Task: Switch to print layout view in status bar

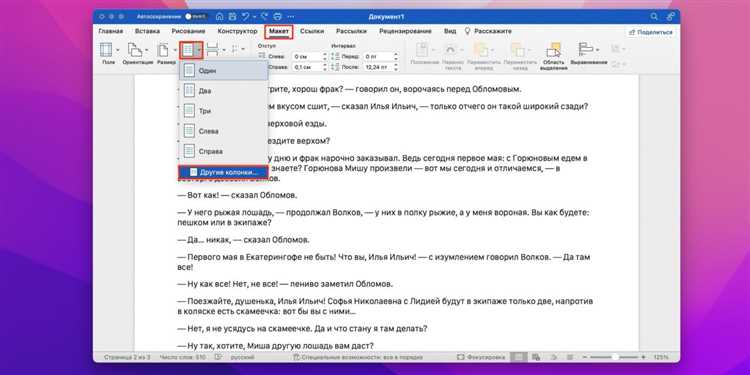Action: point(518,357)
